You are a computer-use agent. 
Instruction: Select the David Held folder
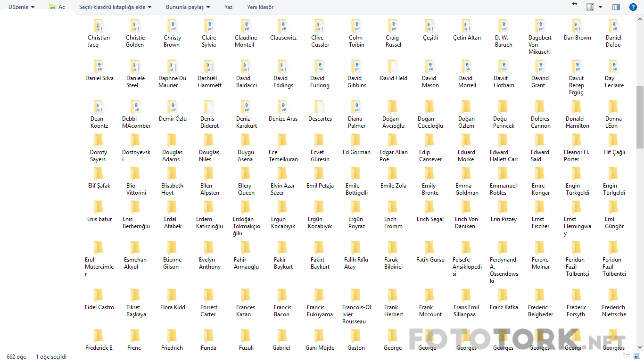393,71
